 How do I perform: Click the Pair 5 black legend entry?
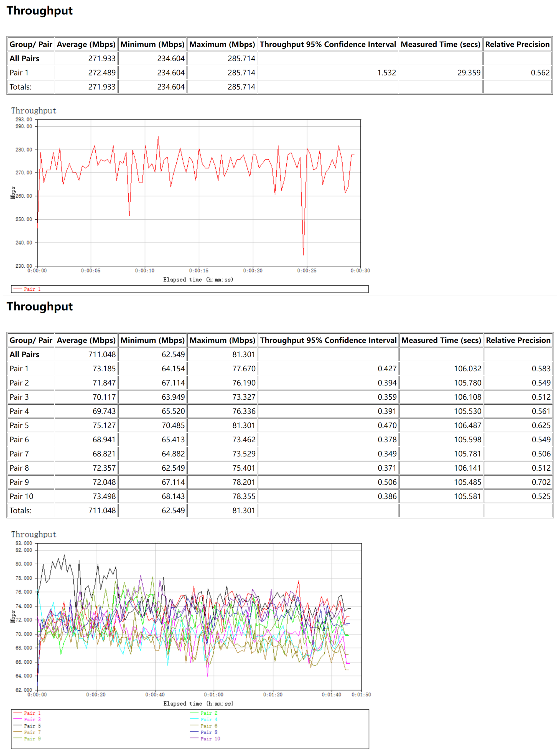[32, 725]
